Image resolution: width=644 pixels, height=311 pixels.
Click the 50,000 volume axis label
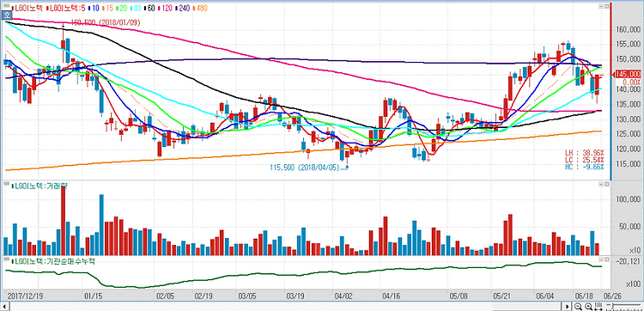pos(630,226)
